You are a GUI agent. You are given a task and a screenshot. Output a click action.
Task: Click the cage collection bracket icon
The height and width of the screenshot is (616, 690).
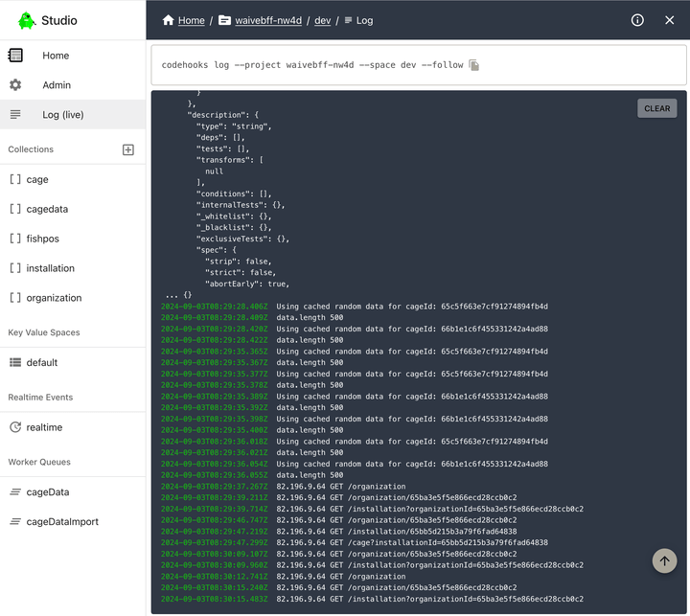pyautogui.click(x=15, y=179)
